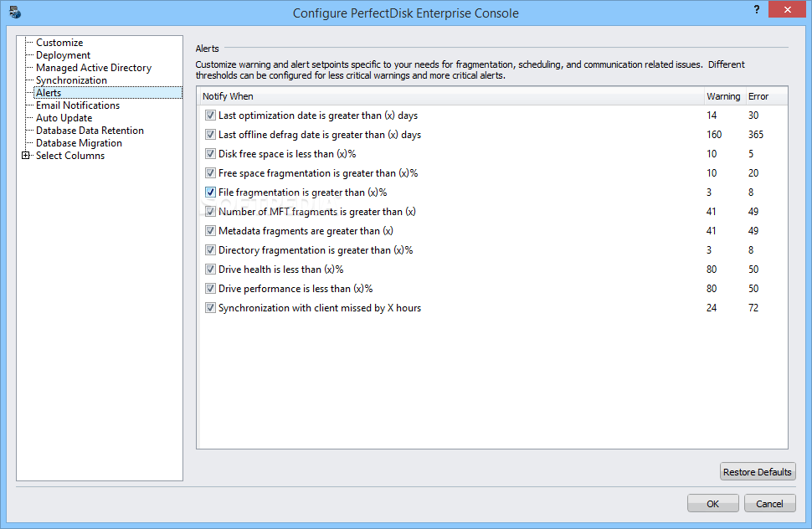Open Email Notifications settings
This screenshot has height=529, width=812.
point(78,105)
